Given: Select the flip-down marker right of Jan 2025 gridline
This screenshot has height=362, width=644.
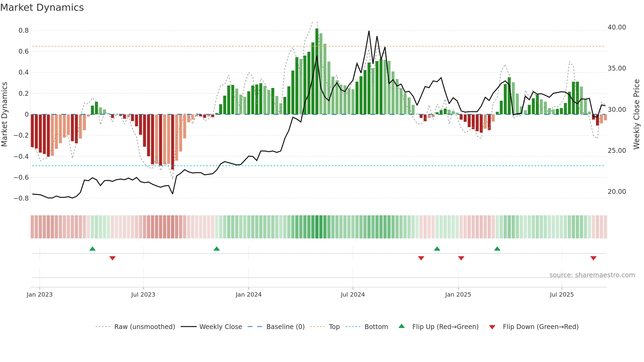Looking at the screenshot, I should pyautogui.click(x=461, y=258).
